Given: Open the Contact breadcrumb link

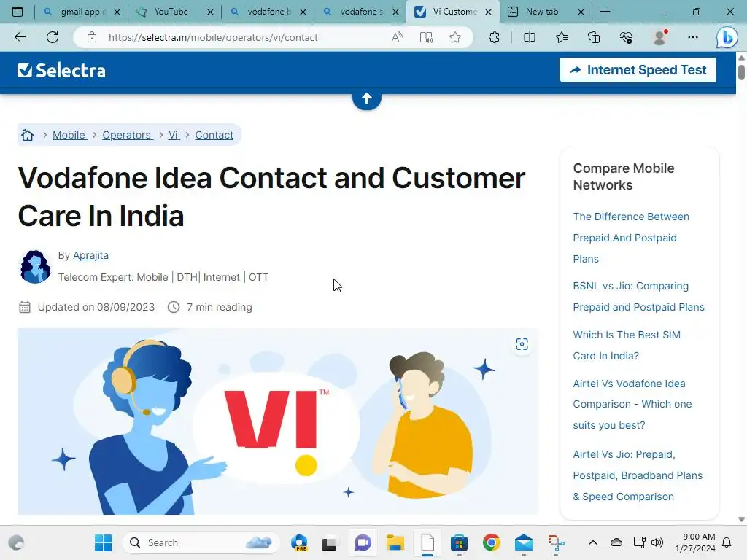Looking at the screenshot, I should click(x=214, y=135).
